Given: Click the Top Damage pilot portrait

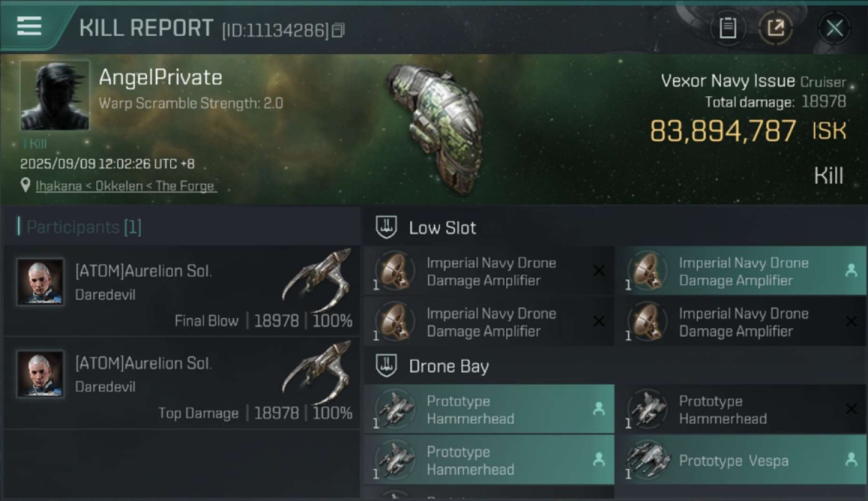Looking at the screenshot, I should [41, 373].
